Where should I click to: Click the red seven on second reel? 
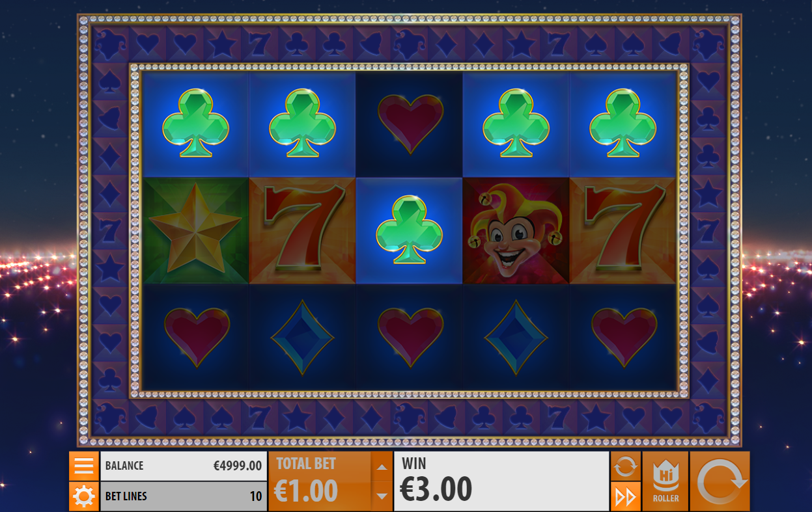pyautogui.click(x=302, y=231)
